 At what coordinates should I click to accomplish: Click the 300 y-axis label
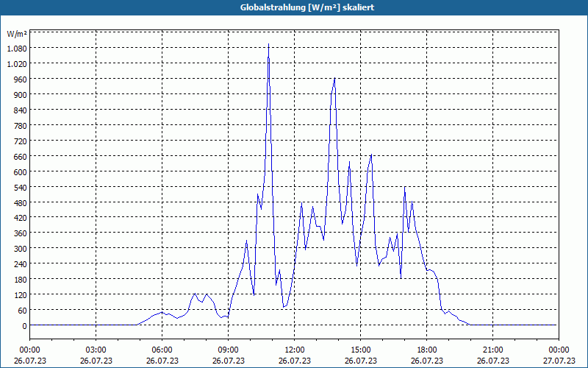click(x=20, y=249)
